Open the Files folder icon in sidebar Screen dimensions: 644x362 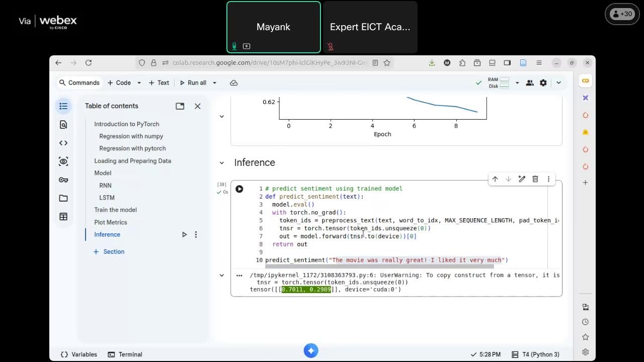click(x=63, y=198)
